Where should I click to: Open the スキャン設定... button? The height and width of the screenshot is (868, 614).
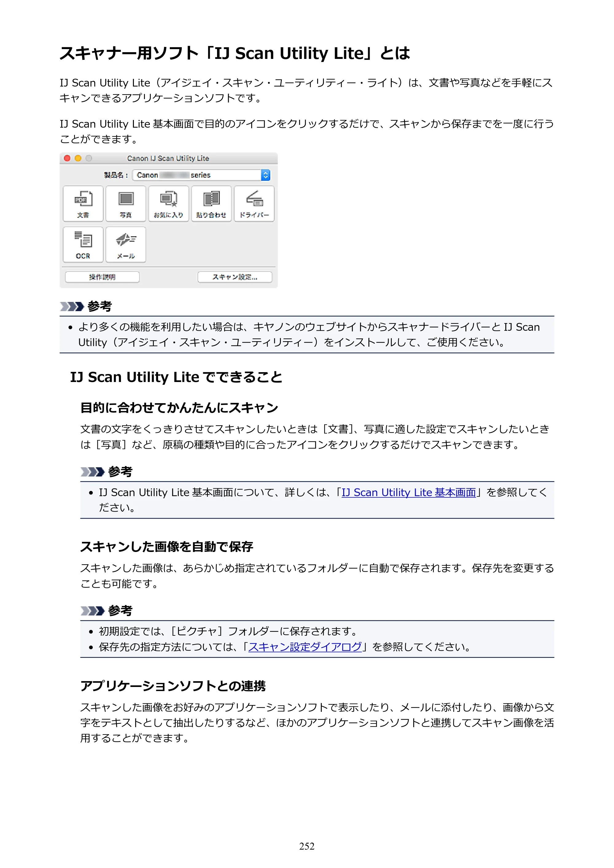tap(235, 277)
